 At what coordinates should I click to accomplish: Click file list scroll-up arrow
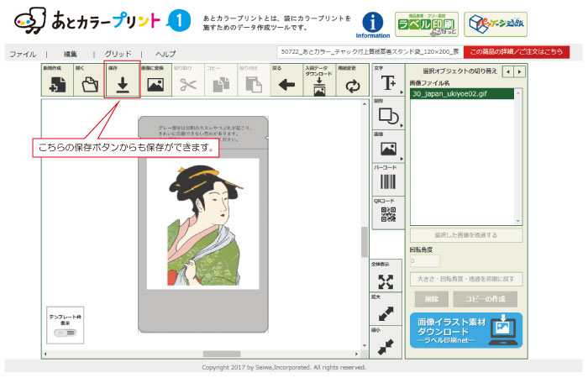tap(518, 92)
